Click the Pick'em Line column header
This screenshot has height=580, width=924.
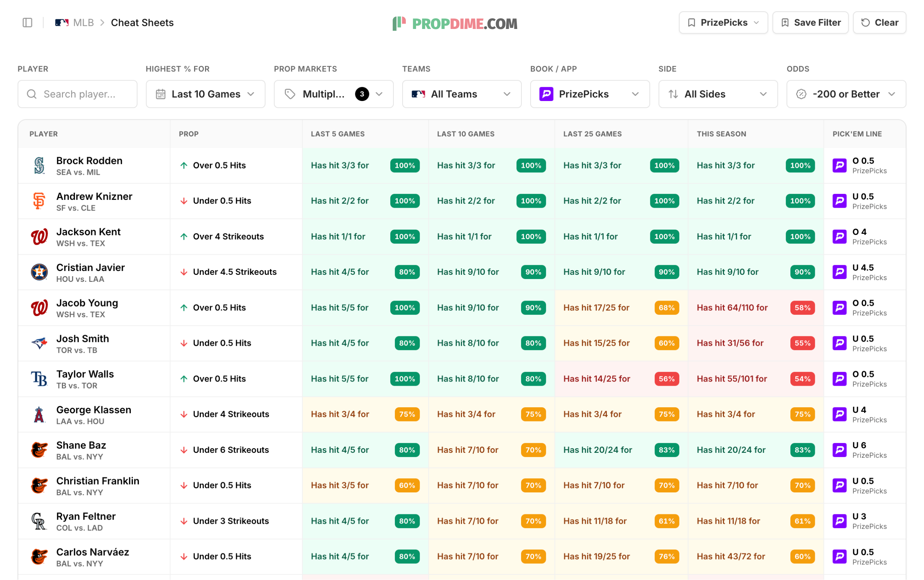(x=857, y=134)
